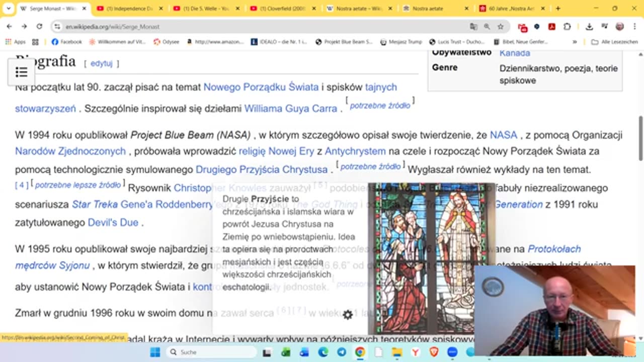Image resolution: width=644 pixels, height=362 pixels.
Task: Open Mesjasz Trump bookmark
Action: tap(401, 42)
